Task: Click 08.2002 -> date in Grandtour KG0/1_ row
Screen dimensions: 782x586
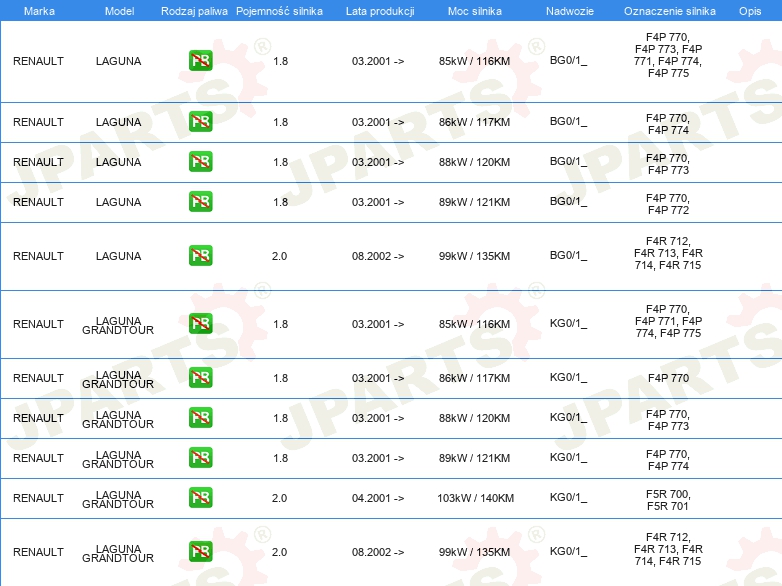Action: point(378,552)
